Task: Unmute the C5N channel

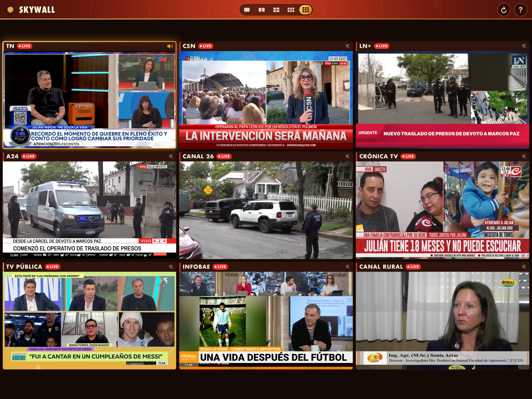Action: pos(347,46)
